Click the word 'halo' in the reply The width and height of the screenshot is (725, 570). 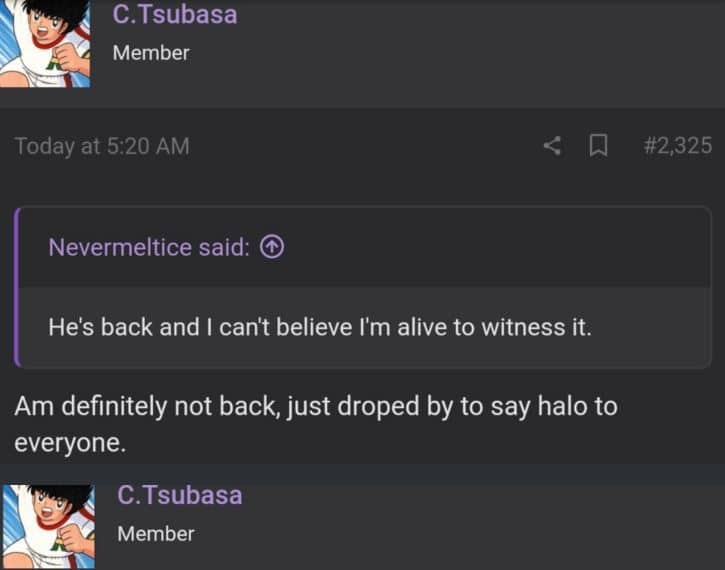[543, 407]
